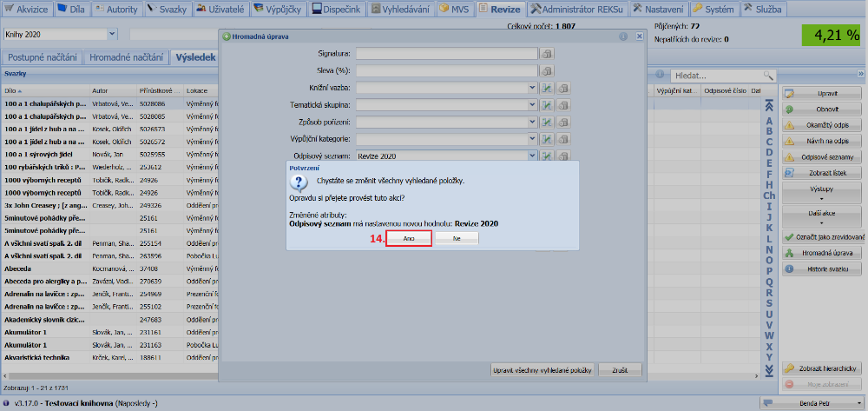This screenshot has height=411, width=868.
Task: Click the magnifier icon in the Hledat box
Action: (767, 76)
